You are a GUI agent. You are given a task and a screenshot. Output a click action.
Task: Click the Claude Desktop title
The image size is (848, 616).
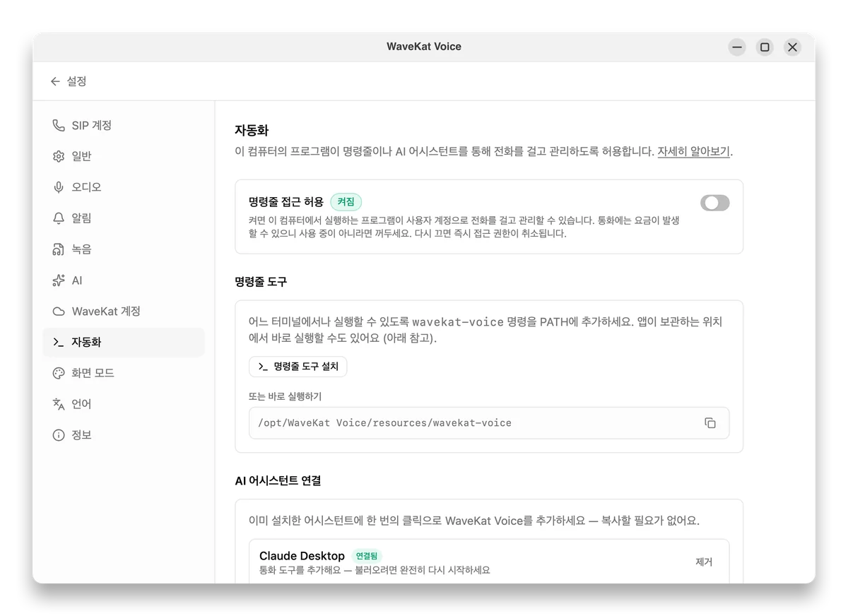(x=302, y=556)
